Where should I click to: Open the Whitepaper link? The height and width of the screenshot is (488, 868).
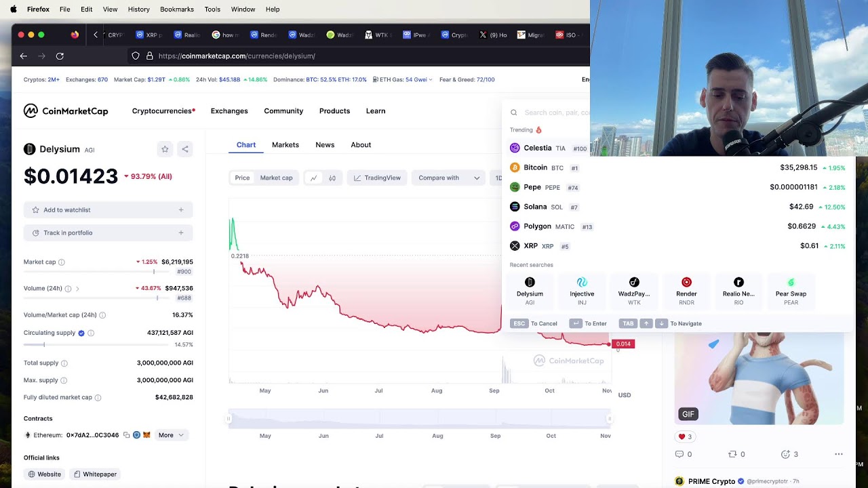click(x=95, y=474)
